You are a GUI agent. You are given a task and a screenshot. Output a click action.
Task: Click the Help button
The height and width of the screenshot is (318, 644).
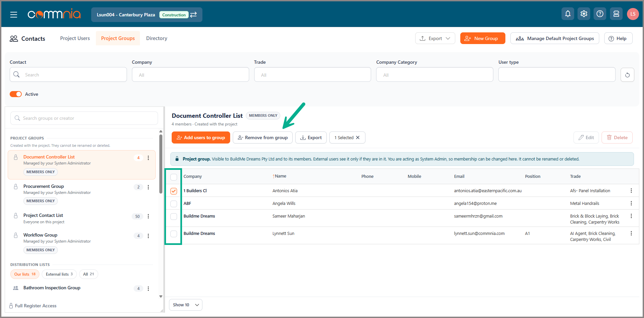coord(618,38)
